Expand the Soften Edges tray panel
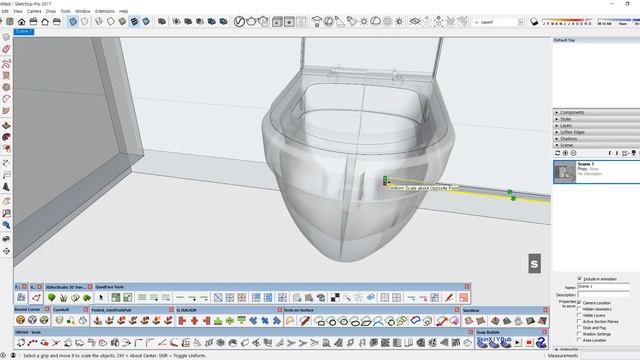Image resolution: width=640 pixels, height=360 pixels. [x=596, y=132]
